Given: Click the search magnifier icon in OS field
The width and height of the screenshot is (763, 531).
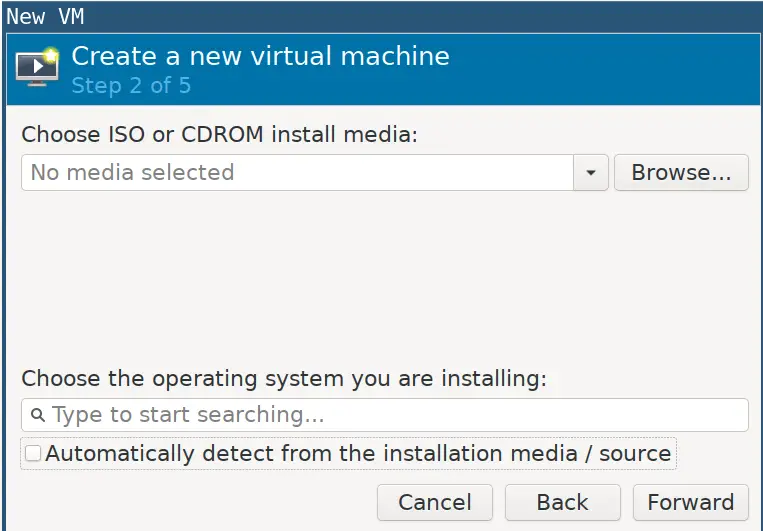Looking at the screenshot, I should coord(38,415).
